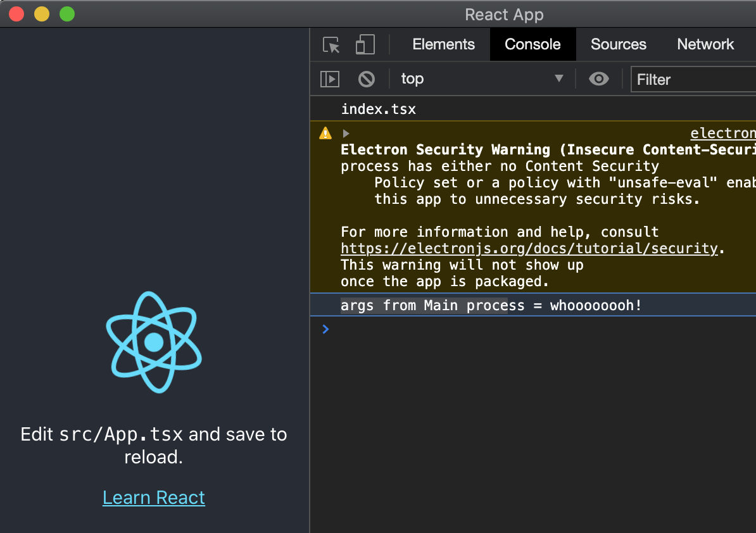Select the Console tab
Viewport: 756px width, 533px height.
532,44
